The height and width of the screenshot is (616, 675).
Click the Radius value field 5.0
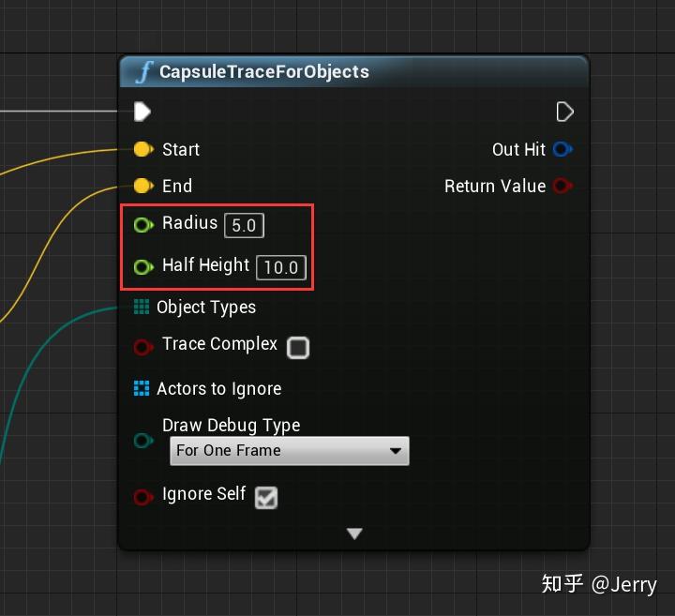tap(244, 225)
